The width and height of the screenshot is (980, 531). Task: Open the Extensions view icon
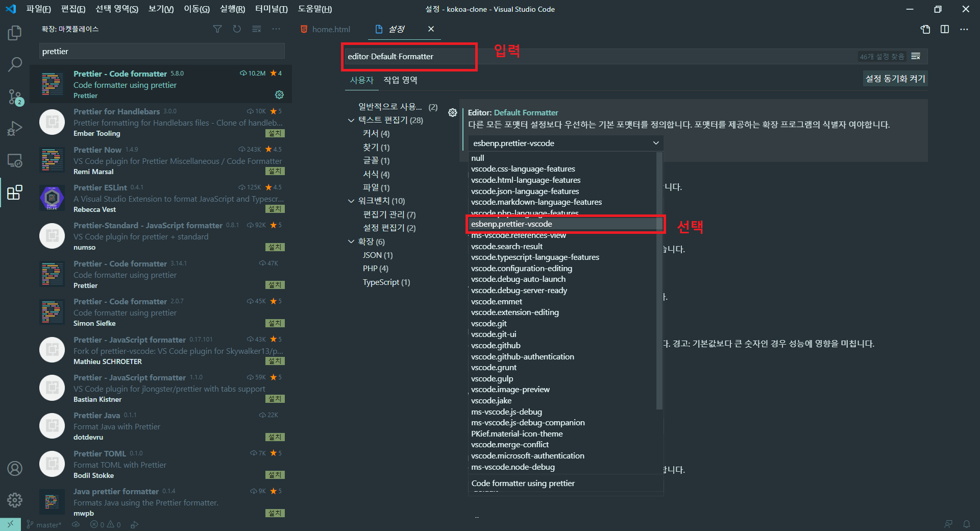15,192
